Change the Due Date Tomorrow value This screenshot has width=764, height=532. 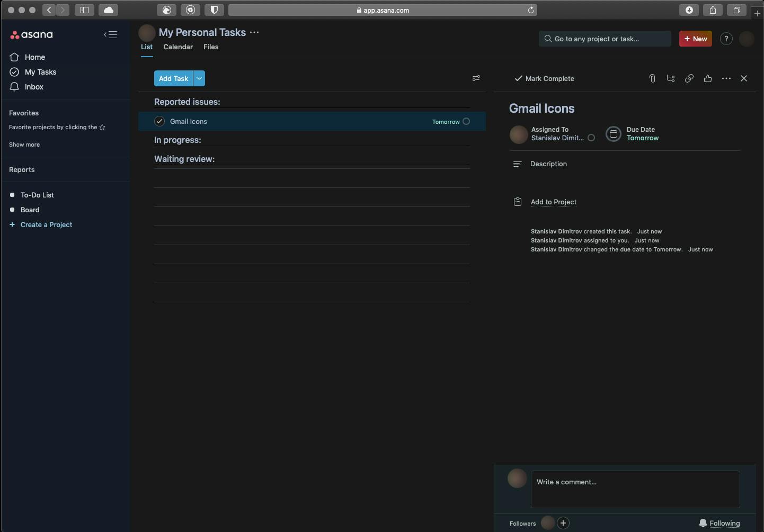pyautogui.click(x=643, y=138)
